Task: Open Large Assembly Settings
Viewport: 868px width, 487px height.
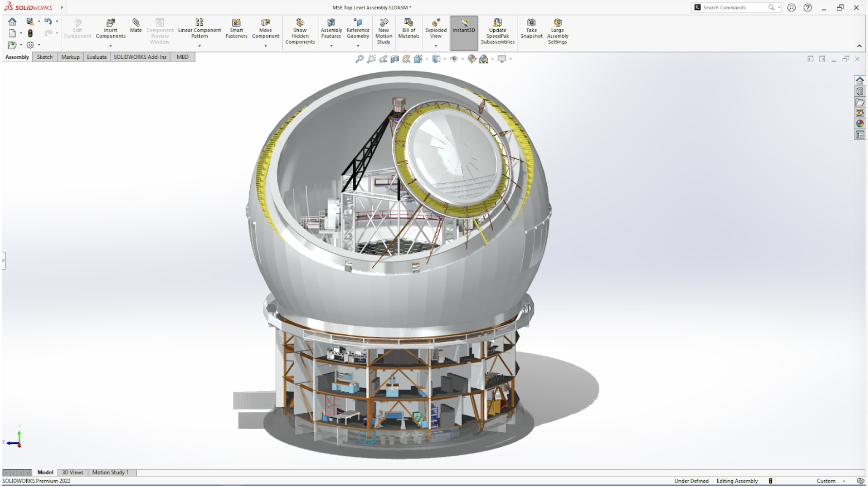Action: click(x=557, y=29)
